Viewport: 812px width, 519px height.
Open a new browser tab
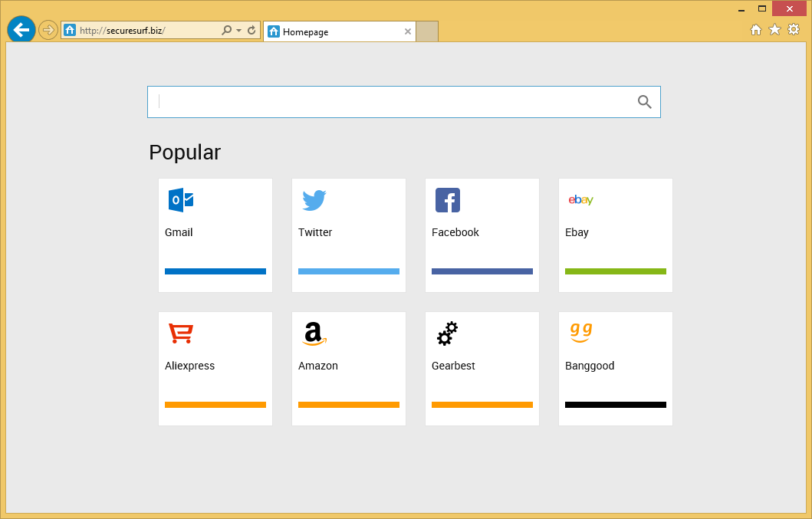427,31
